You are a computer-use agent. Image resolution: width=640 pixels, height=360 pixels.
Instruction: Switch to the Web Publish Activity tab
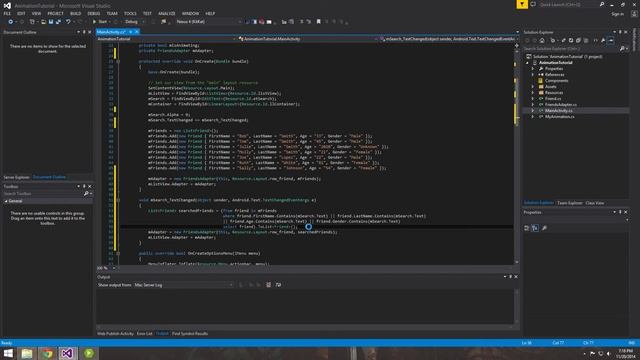(x=115, y=334)
